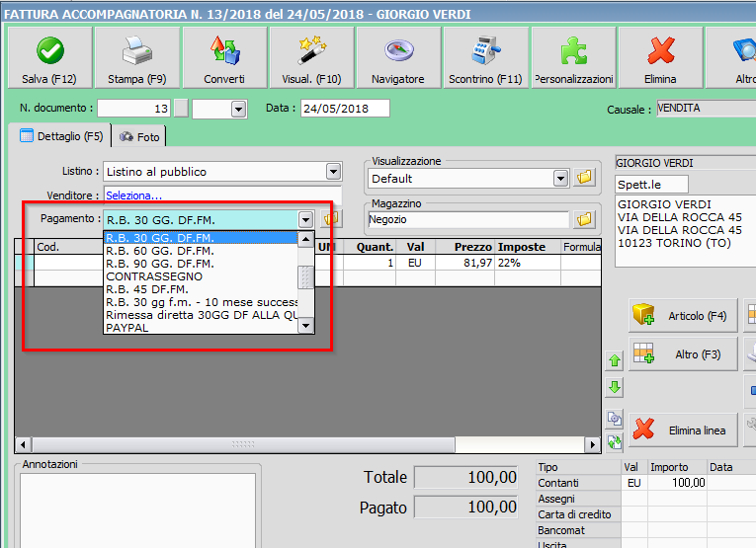Viewport: 756px width, 548px height.
Task: Click the Quant. column header
Action: (370, 247)
